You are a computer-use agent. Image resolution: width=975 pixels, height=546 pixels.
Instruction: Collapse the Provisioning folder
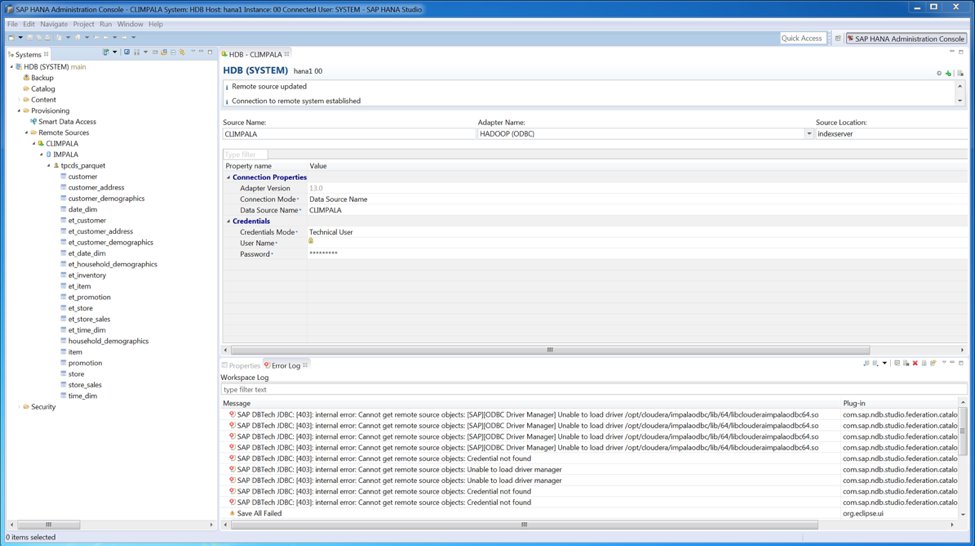[x=19, y=111]
